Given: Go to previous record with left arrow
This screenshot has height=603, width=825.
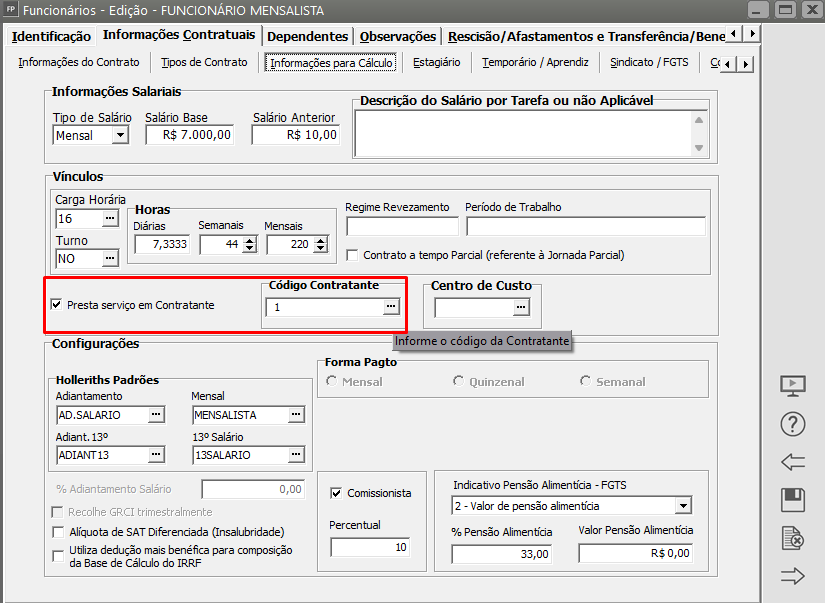Looking at the screenshot, I should [792, 462].
